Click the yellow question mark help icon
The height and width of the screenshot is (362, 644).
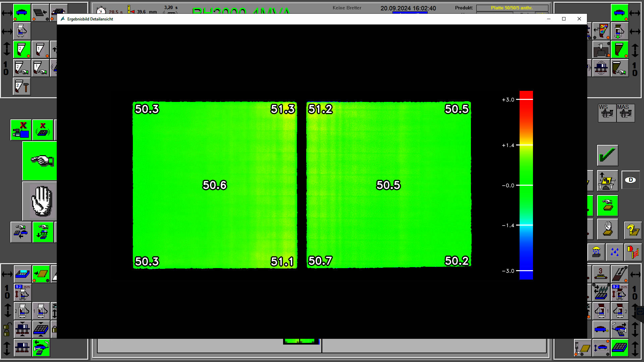(x=633, y=231)
